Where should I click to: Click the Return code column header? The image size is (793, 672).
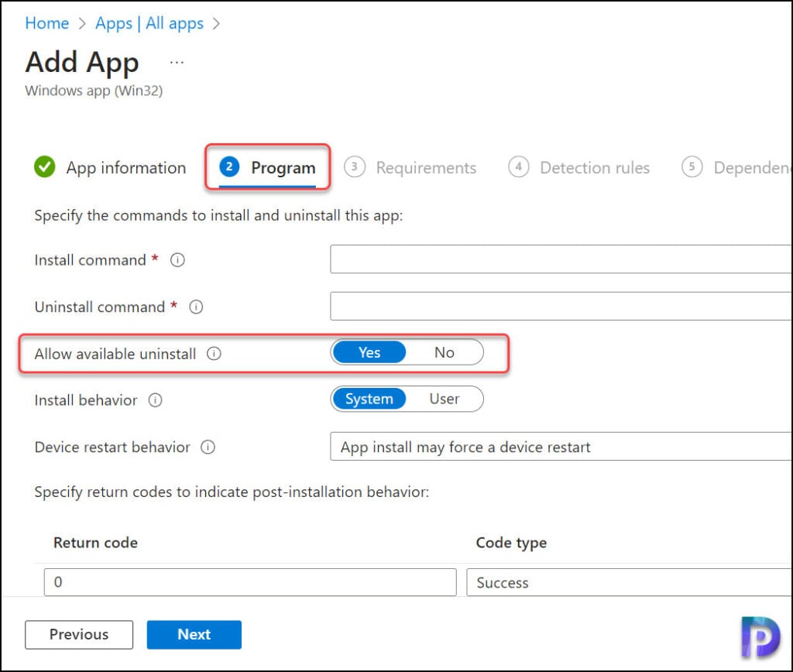[95, 543]
